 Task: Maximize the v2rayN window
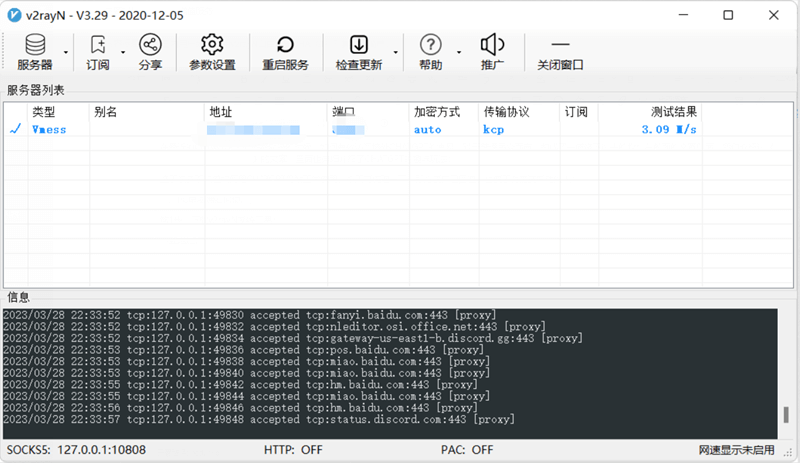pos(728,15)
